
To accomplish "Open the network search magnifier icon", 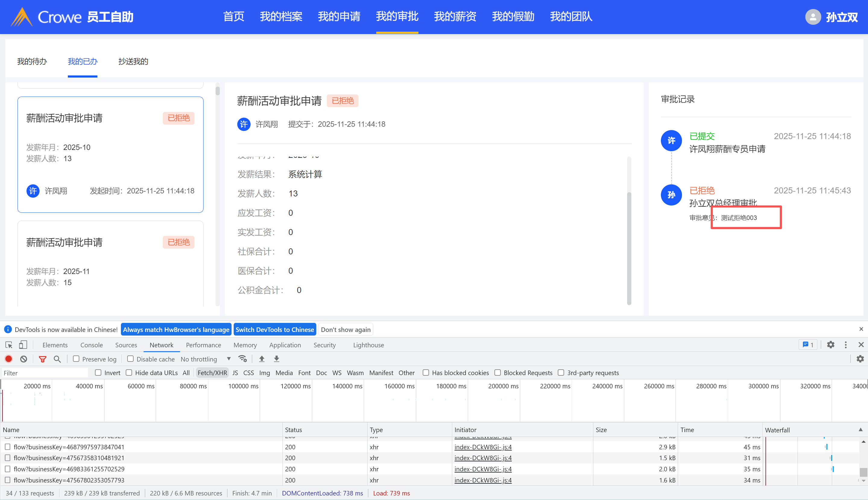I will 57,359.
